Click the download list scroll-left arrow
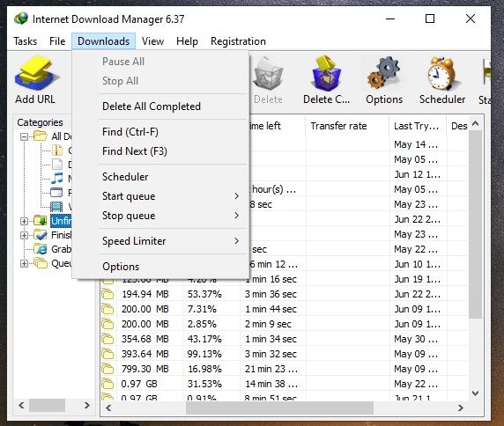This screenshot has width=504, height=426. (108, 408)
